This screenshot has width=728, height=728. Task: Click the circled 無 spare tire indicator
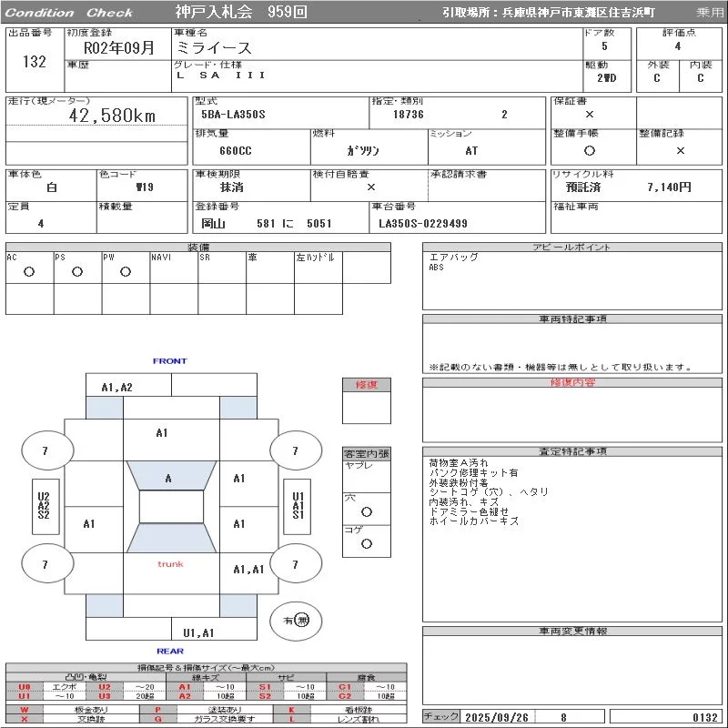pos(302,621)
